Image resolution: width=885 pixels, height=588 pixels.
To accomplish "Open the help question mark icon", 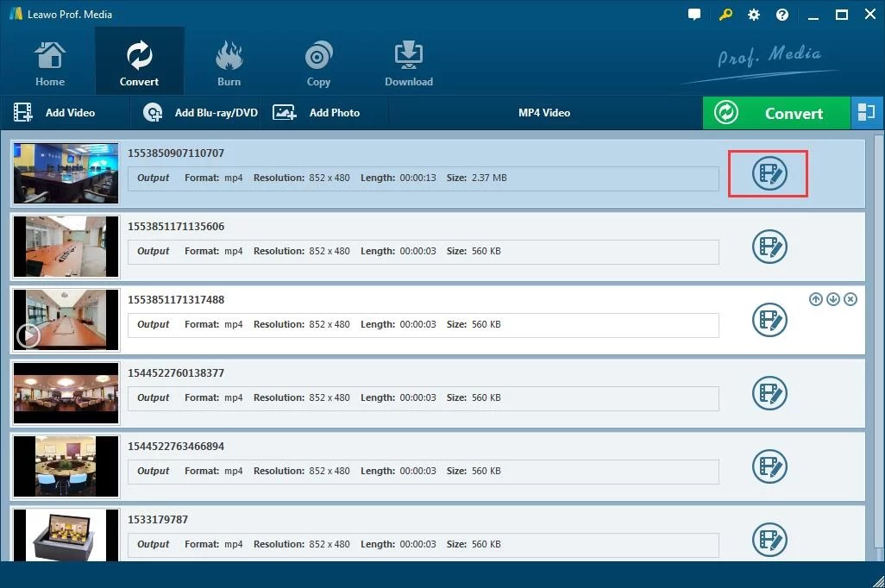I will 782,15.
